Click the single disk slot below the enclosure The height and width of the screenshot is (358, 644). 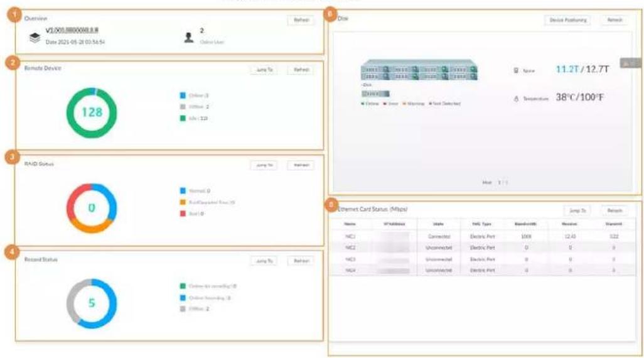pos(375,94)
